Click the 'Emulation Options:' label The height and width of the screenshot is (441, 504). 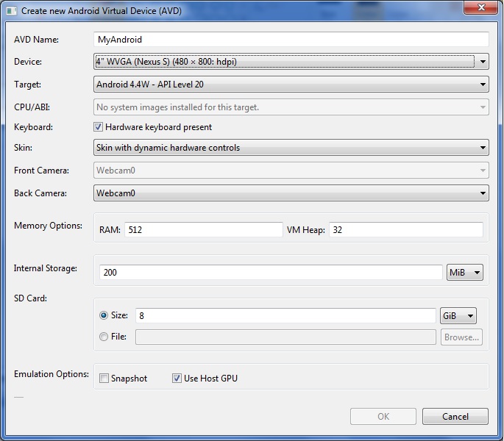(x=52, y=374)
